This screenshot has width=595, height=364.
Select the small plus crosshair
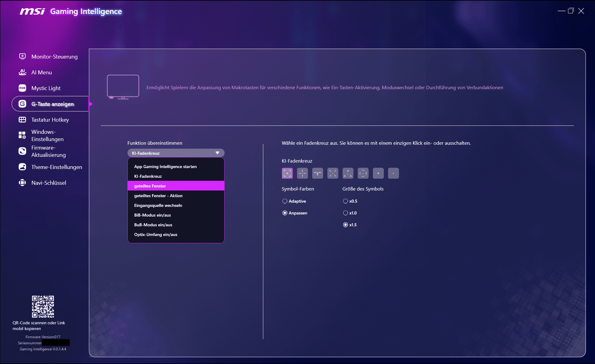[x=378, y=173]
